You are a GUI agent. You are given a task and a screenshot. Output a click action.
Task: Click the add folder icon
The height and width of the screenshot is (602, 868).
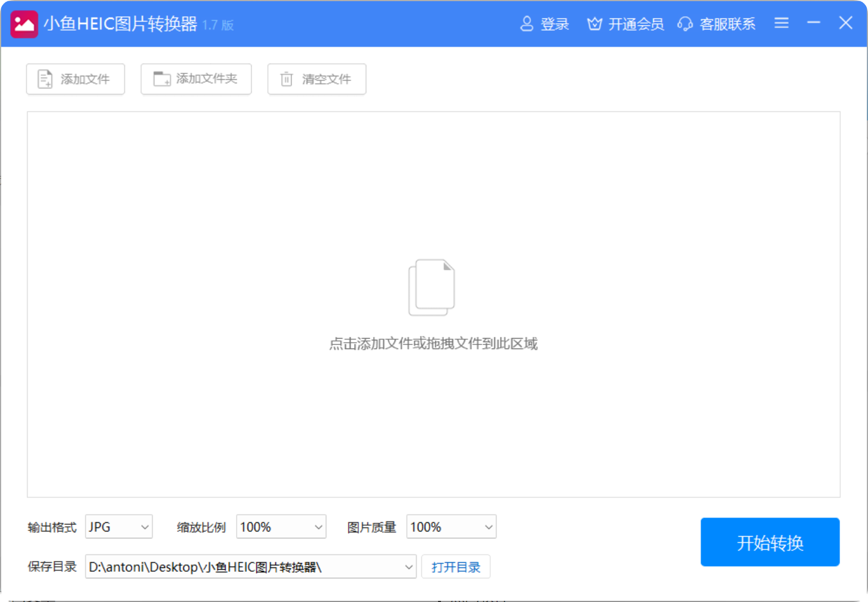click(161, 79)
